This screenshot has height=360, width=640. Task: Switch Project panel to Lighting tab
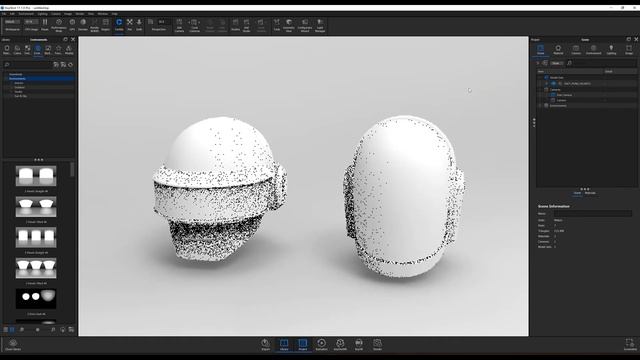pos(611,50)
